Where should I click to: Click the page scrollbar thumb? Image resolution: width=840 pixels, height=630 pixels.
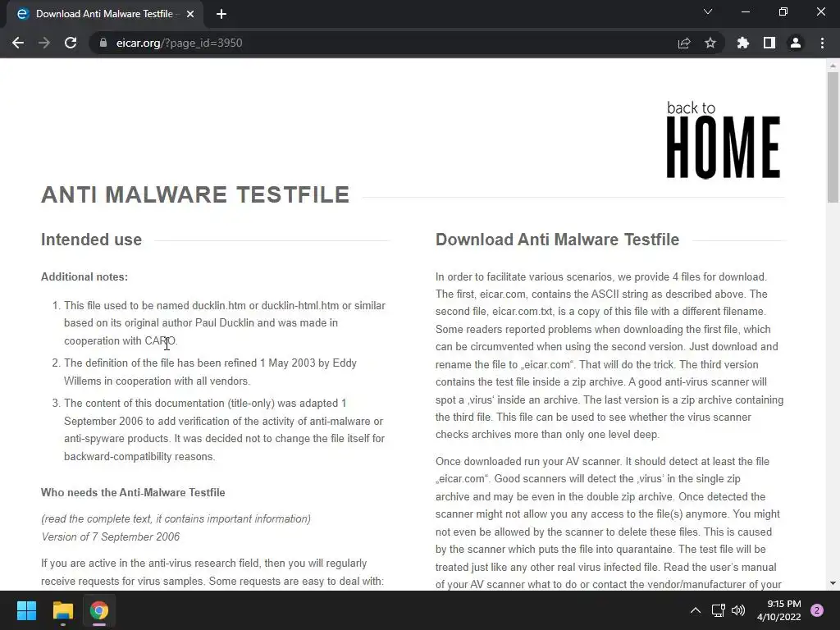tap(833, 137)
